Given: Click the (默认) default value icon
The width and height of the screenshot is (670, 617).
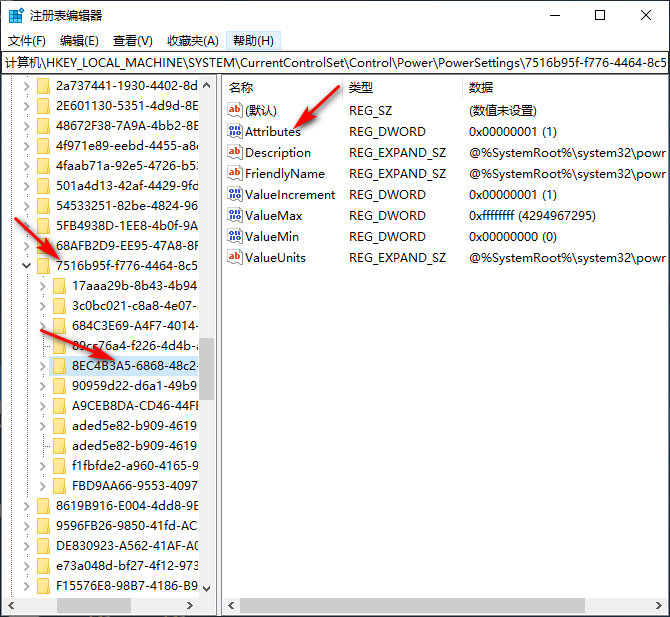Looking at the screenshot, I should point(235,110).
